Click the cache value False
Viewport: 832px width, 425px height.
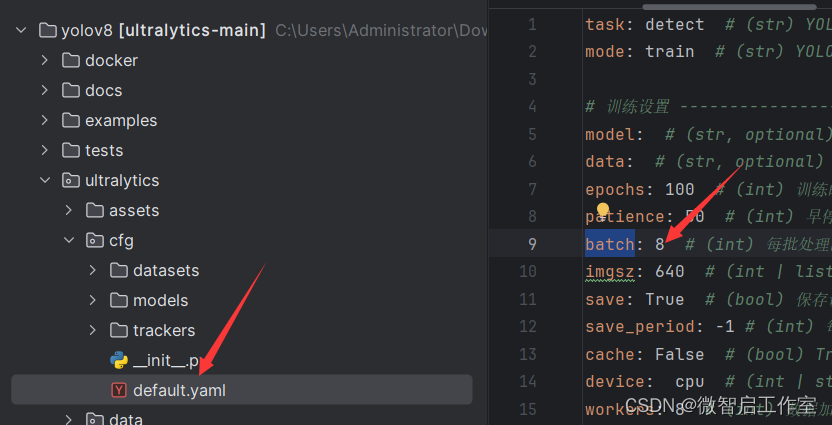click(x=680, y=354)
